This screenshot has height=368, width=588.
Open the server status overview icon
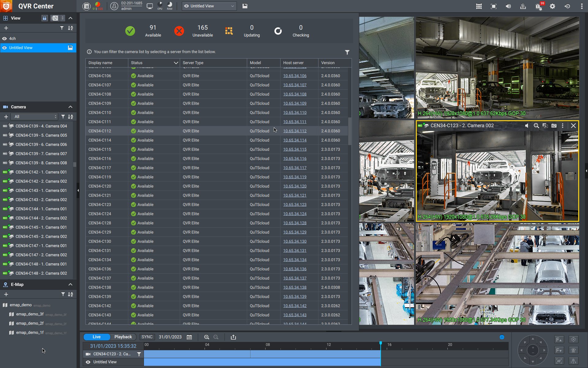click(87, 6)
